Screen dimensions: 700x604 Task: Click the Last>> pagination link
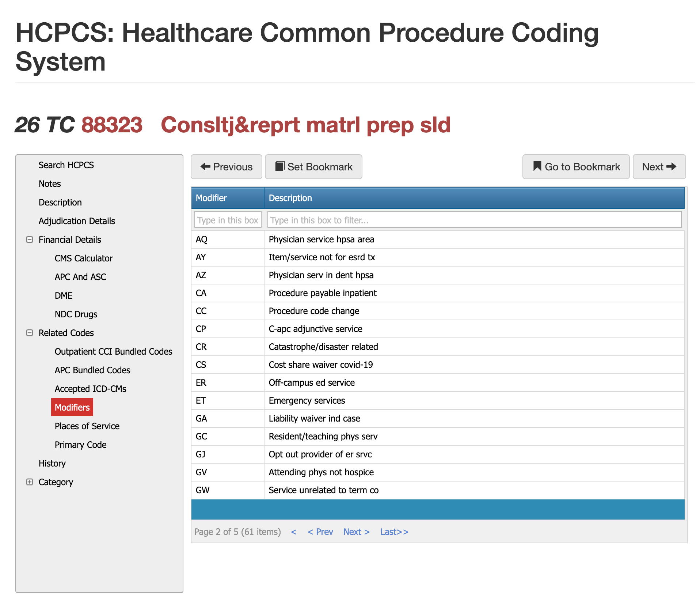[x=394, y=532]
